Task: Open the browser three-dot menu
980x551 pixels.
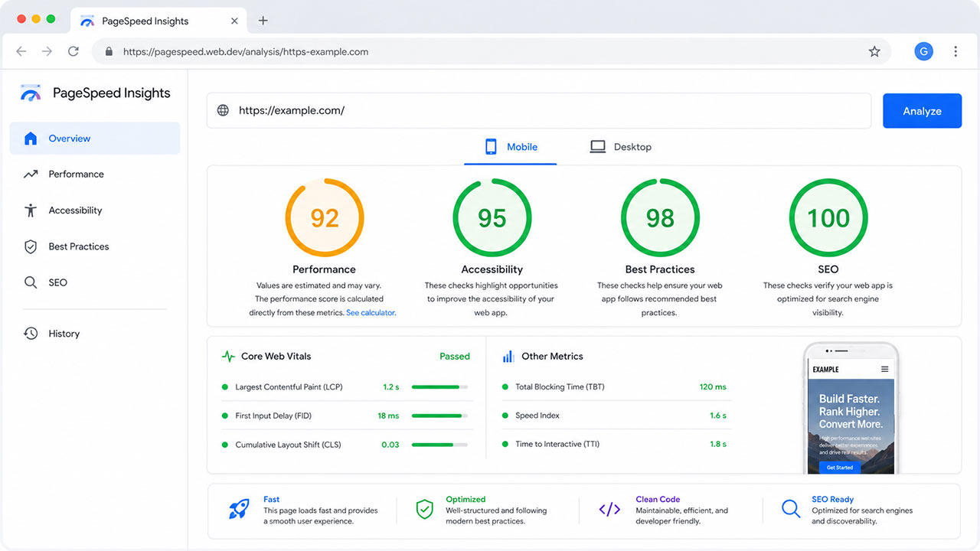Action: click(955, 51)
